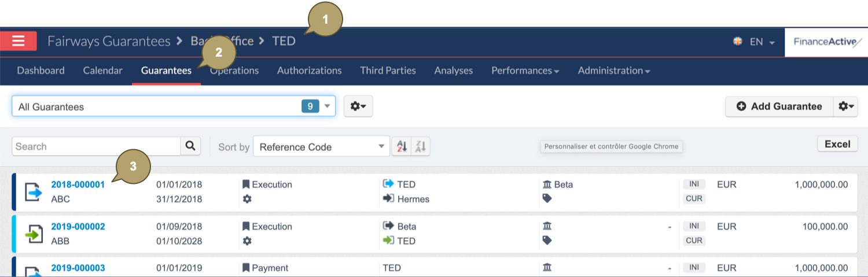Click the search magnifier icon
Viewport: 868px width, 277px height.
pyautogui.click(x=190, y=146)
